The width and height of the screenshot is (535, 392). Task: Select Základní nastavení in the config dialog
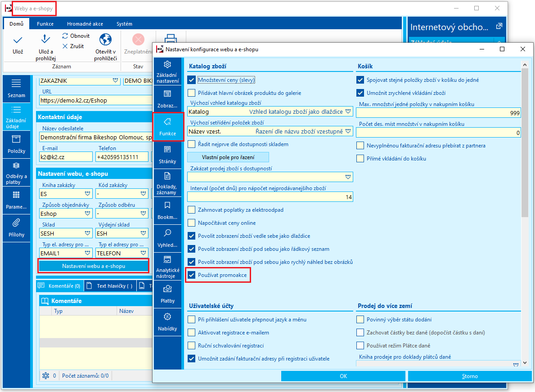(x=167, y=71)
